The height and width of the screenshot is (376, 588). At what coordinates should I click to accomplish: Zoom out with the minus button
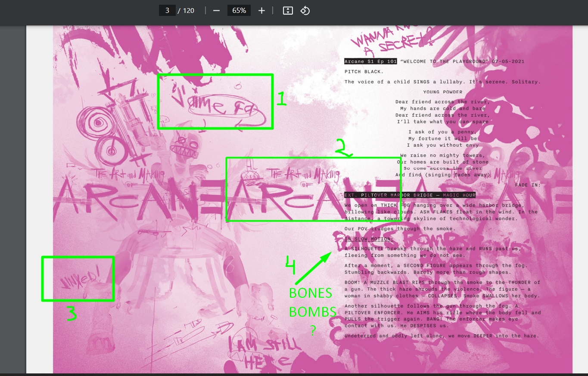[x=216, y=10]
